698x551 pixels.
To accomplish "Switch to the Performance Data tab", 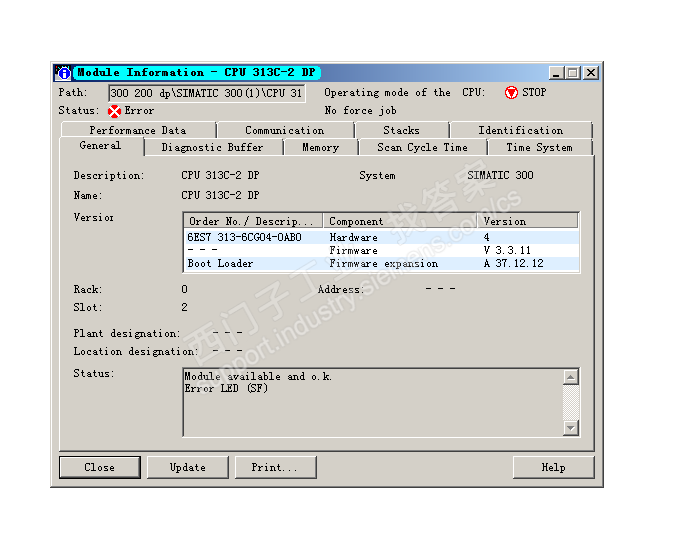I will [x=138, y=130].
